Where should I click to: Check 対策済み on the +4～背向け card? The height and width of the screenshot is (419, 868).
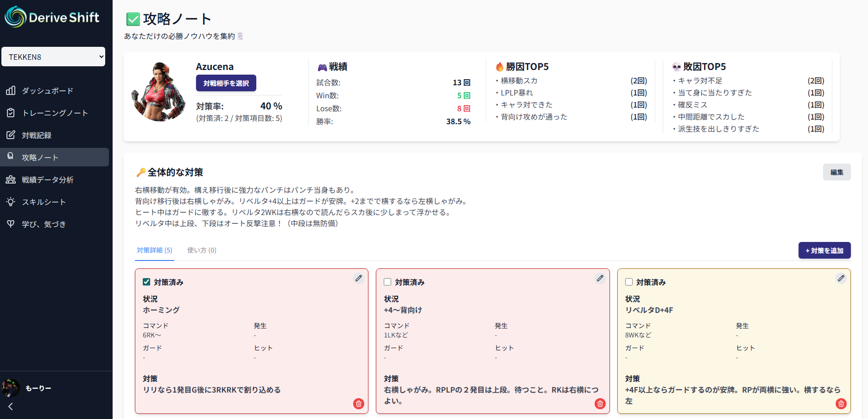click(x=387, y=282)
